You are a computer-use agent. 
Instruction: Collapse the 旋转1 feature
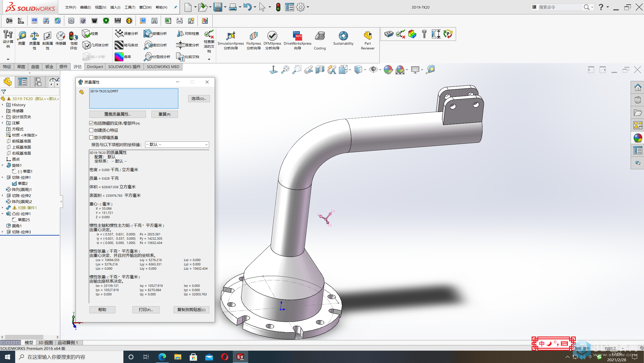tap(3, 165)
